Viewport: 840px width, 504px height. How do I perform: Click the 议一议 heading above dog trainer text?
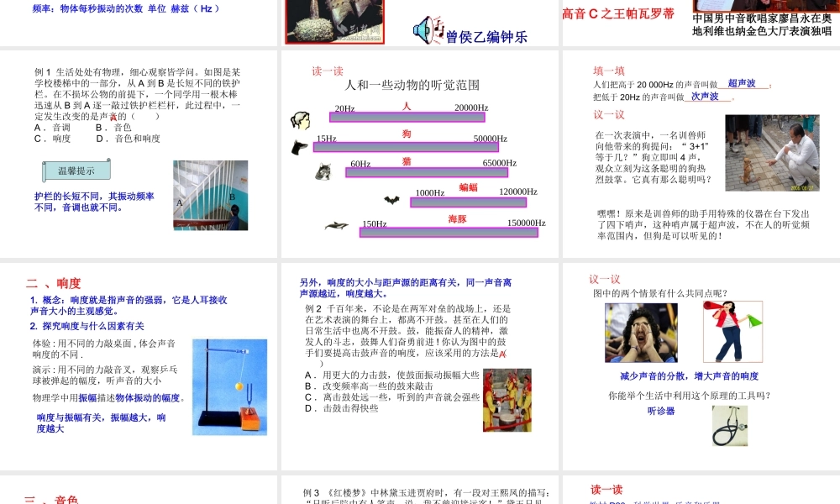point(608,114)
